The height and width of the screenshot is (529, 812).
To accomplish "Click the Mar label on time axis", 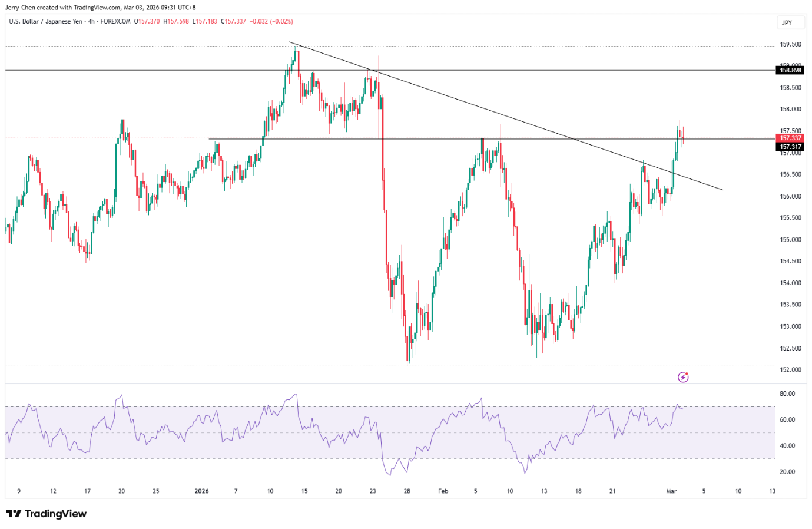I will [671, 491].
